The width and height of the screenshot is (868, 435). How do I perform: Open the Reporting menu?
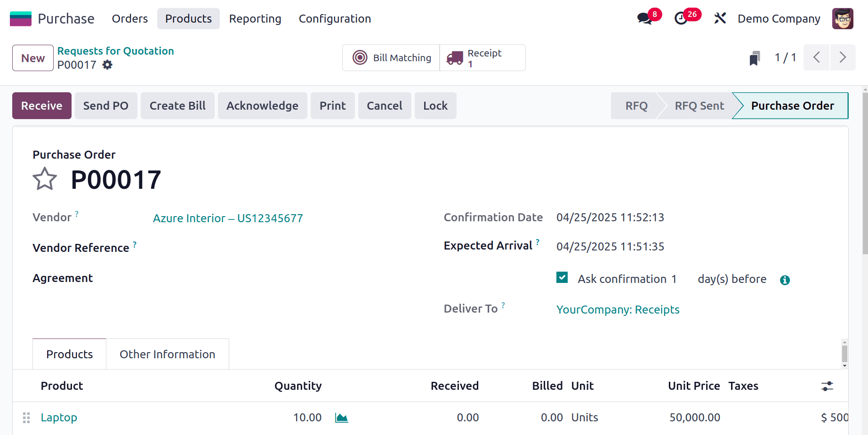click(255, 19)
